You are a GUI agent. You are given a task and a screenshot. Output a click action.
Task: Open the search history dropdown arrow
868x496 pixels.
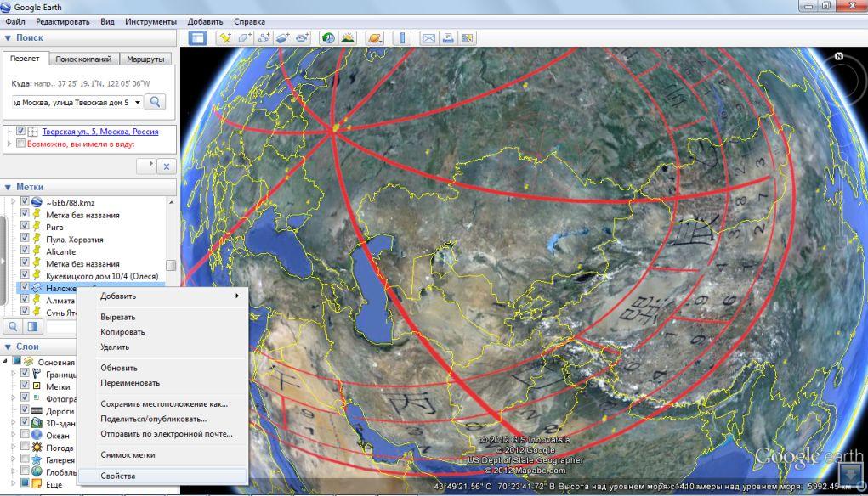(x=138, y=102)
